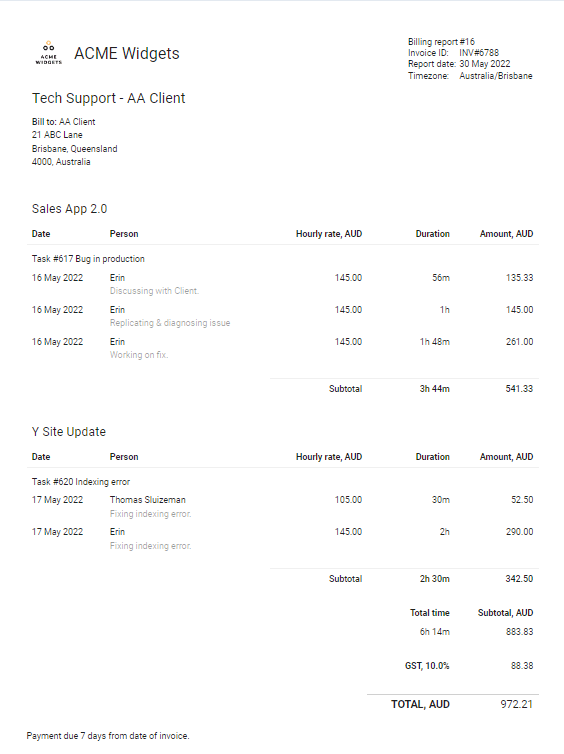564x754 pixels.
Task: Click Task #617 Bug in production row
Action: (283, 259)
